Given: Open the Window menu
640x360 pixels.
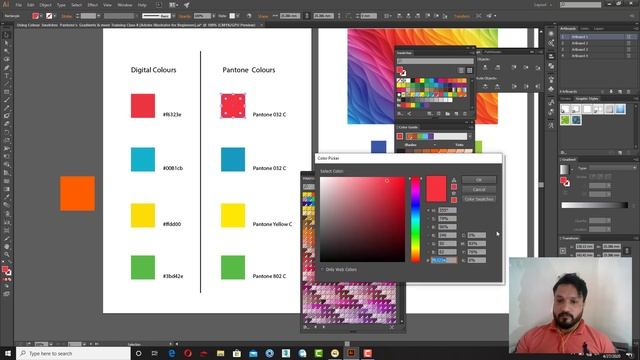Looking at the screenshot, I should [124, 5].
